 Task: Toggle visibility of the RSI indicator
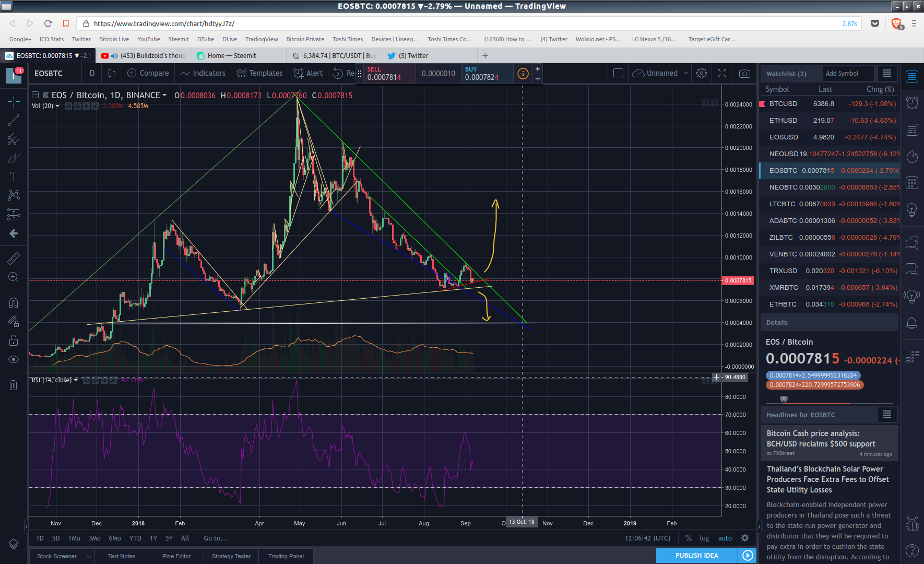[87, 380]
